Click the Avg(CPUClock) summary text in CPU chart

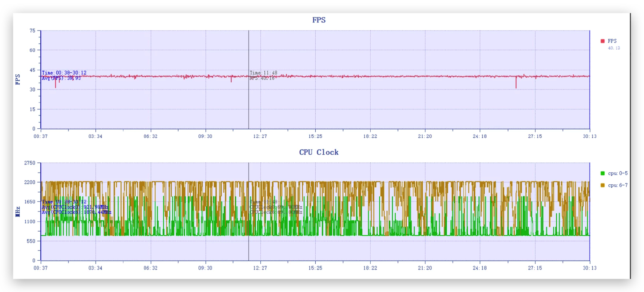coord(75,207)
